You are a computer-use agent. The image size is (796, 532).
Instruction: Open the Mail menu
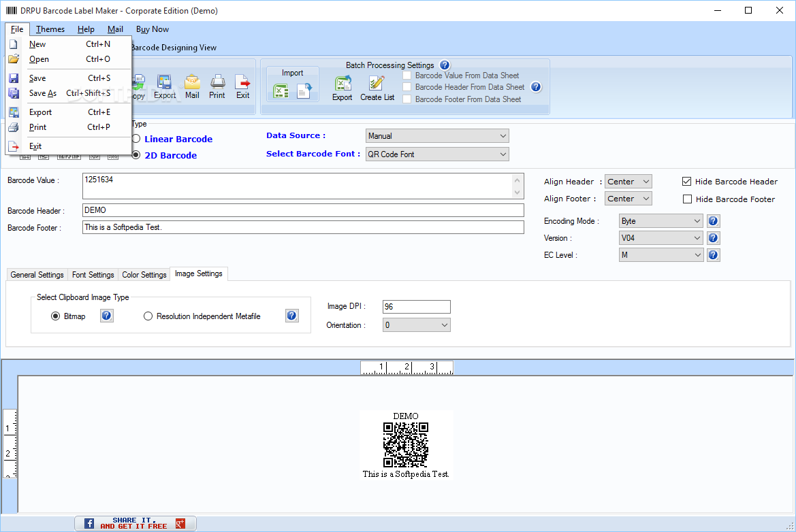(x=115, y=29)
